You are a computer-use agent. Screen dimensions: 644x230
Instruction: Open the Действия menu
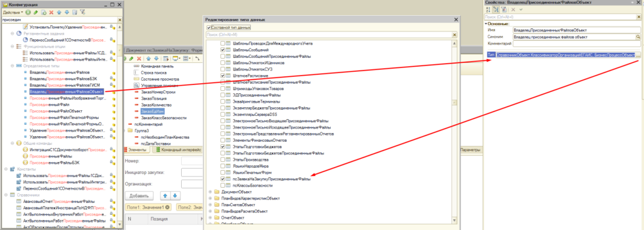tap(13, 13)
